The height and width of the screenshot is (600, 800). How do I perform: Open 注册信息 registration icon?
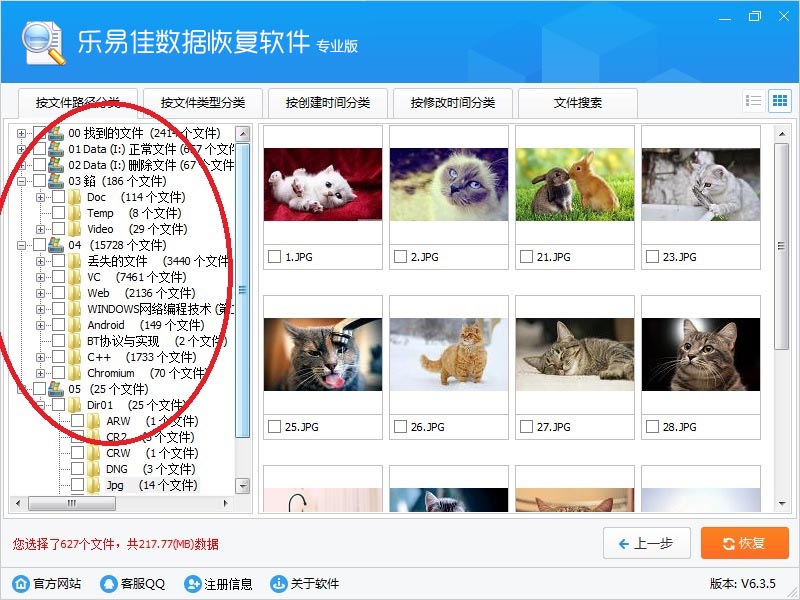(192, 584)
